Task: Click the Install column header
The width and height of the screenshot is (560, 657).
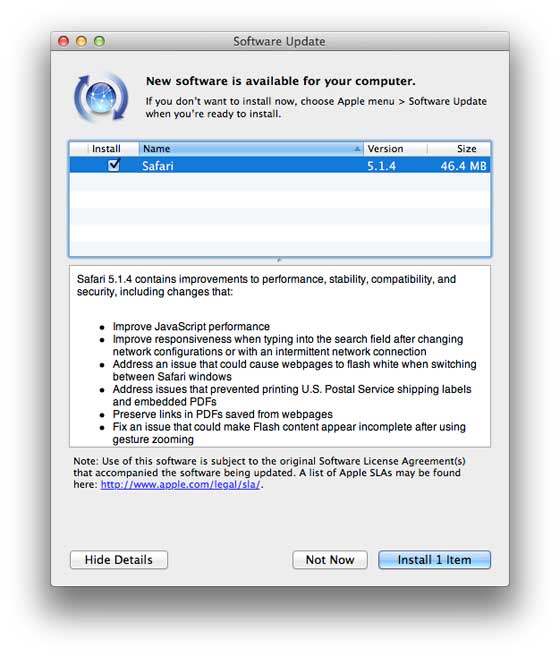Action: [106, 149]
